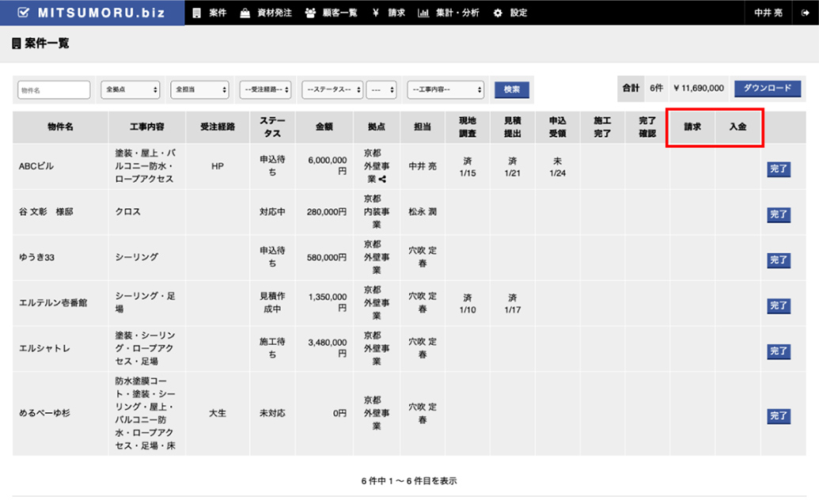Viewport: 819px width, 504px height.
Task: Click the logout icon in the top bar
Action: [805, 13]
